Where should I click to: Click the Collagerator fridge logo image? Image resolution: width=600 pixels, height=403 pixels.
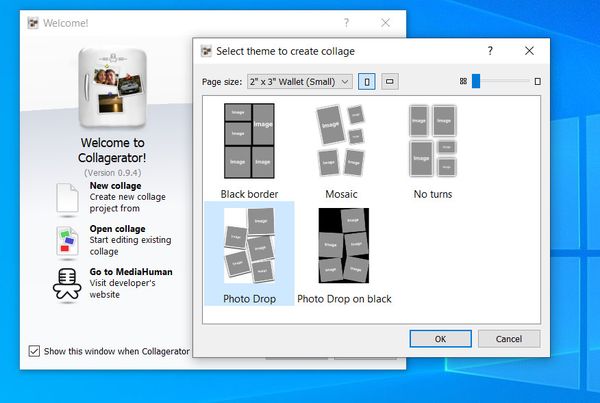(x=112, y=88)
